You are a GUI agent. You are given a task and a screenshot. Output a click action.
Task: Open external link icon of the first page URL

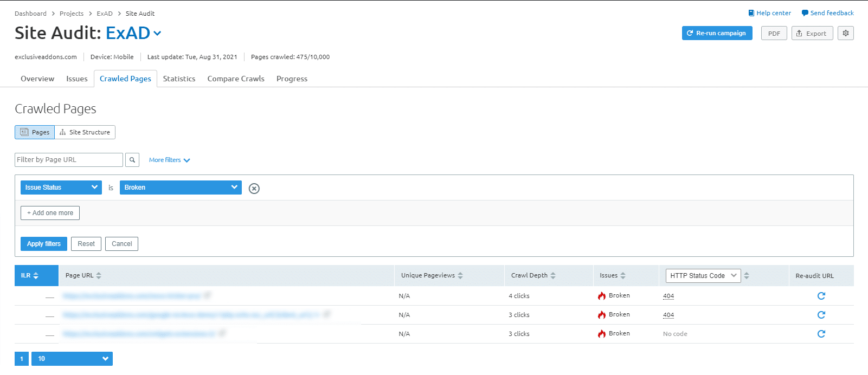point(207,295)
